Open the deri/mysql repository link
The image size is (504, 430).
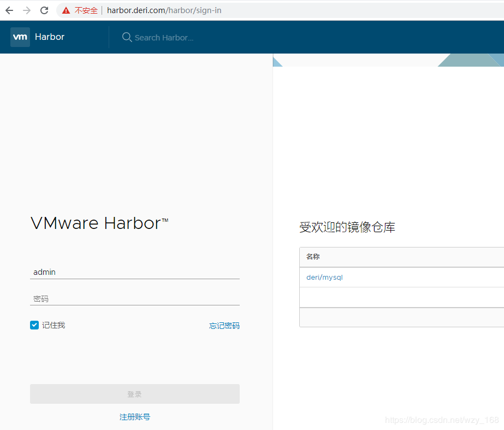(x=324, y=277)
